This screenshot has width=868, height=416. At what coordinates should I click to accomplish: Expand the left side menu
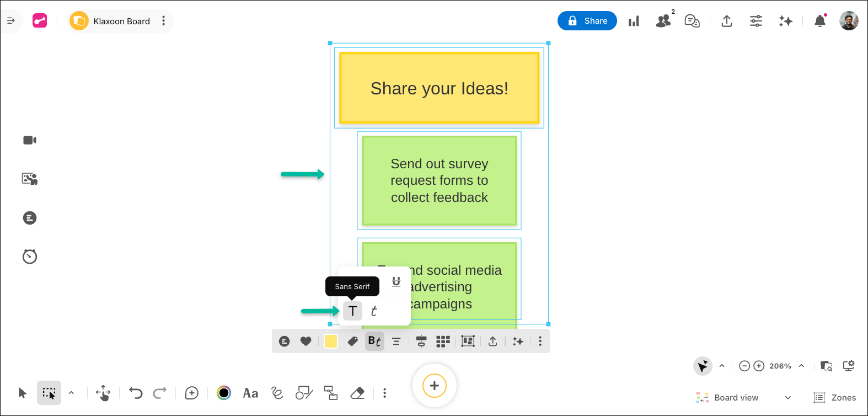click(10, 21)
